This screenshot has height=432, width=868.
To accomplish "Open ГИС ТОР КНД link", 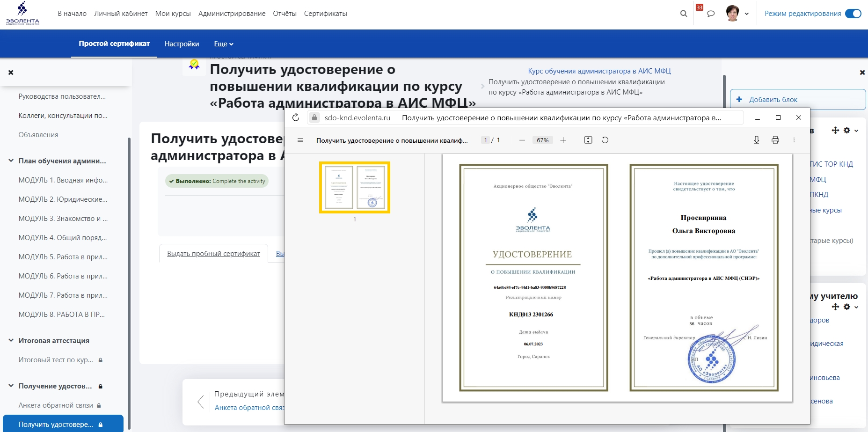I will point(832,164).
